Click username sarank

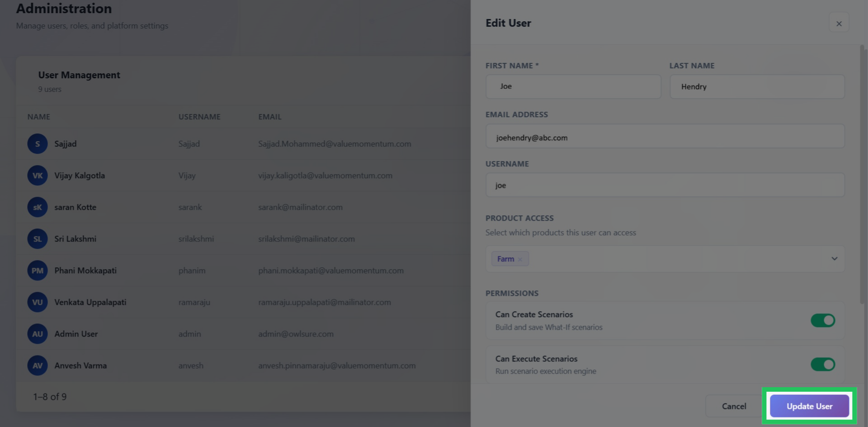pyautogui.click(x=190, y=207)
